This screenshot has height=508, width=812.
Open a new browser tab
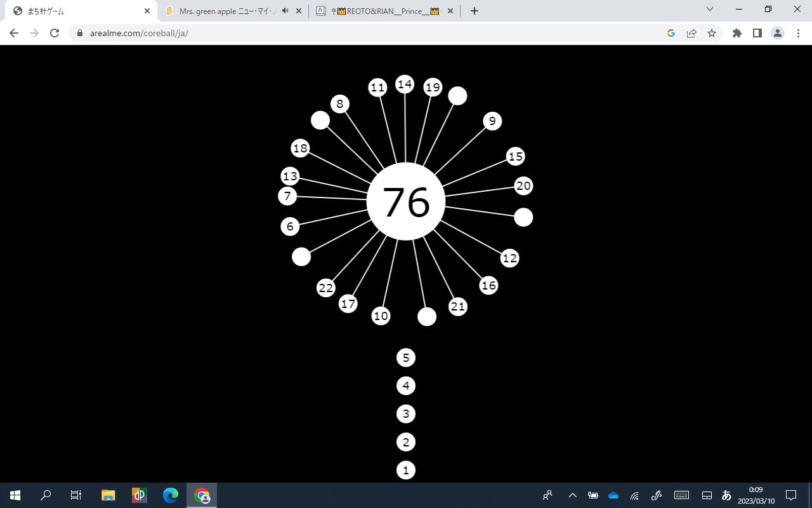tap(475, 11)
